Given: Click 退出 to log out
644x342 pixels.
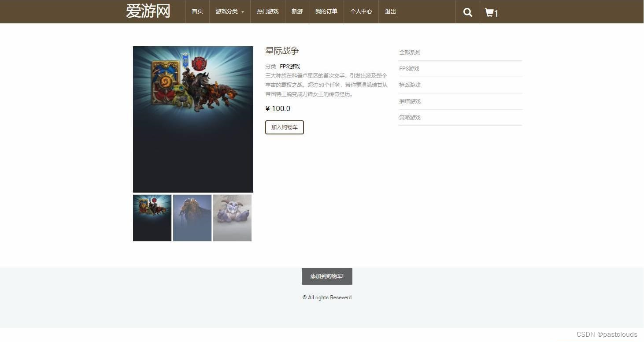Looking at the screenshot, I should (390, 12).
